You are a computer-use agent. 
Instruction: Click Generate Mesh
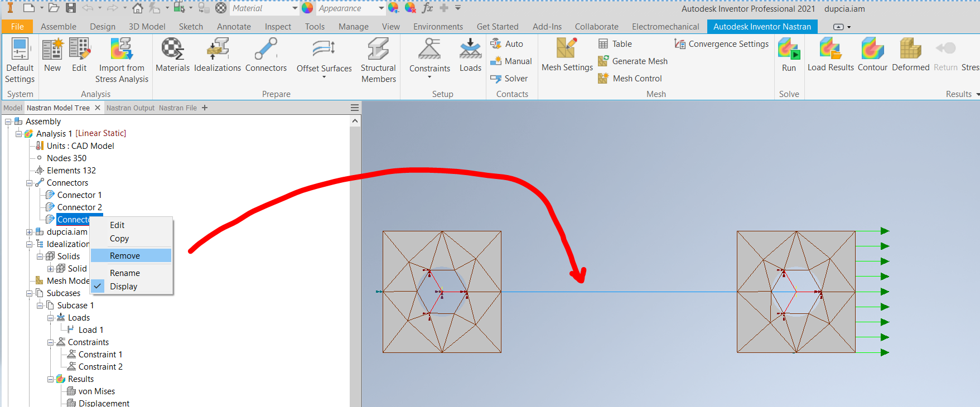pyautogui.click(x=633, y=61)
